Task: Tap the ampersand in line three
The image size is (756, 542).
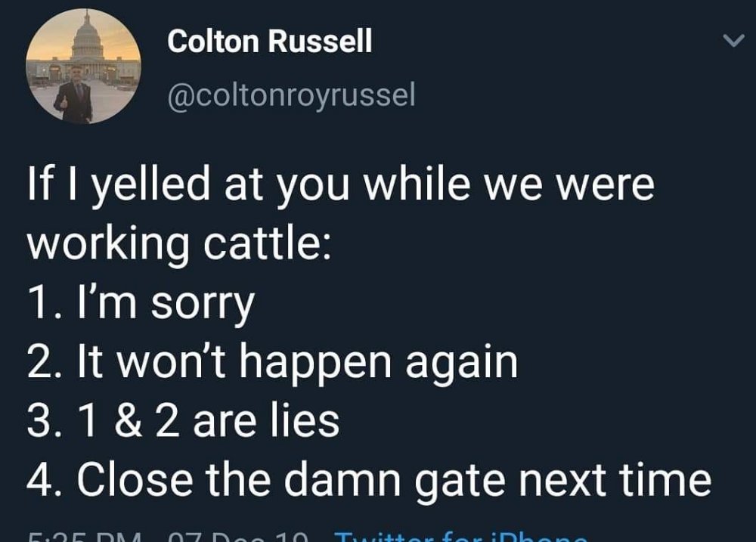Action: 129,421
